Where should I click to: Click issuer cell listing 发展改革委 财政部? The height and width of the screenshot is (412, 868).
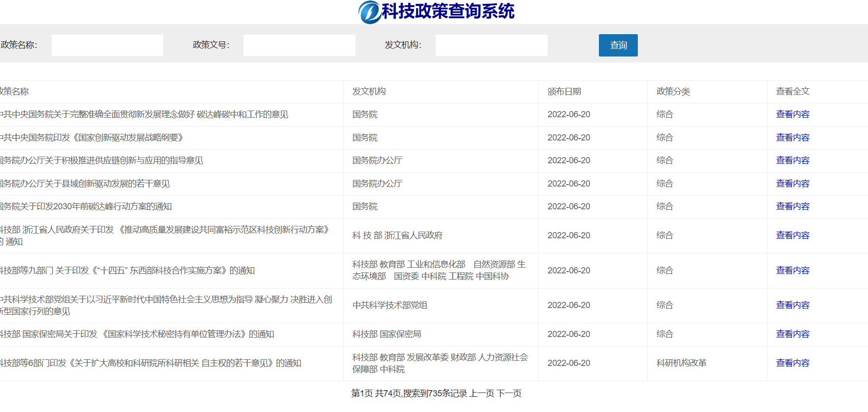click(440, 363)
